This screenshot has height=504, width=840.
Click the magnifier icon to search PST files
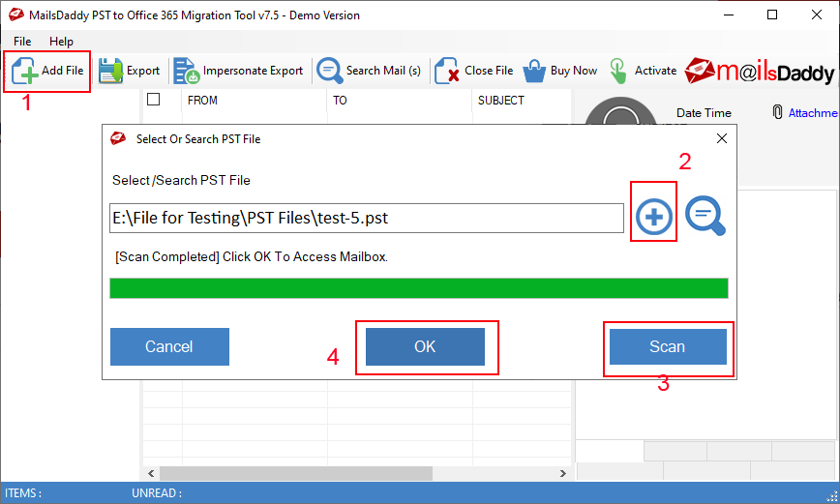click(x=705, y=216)
